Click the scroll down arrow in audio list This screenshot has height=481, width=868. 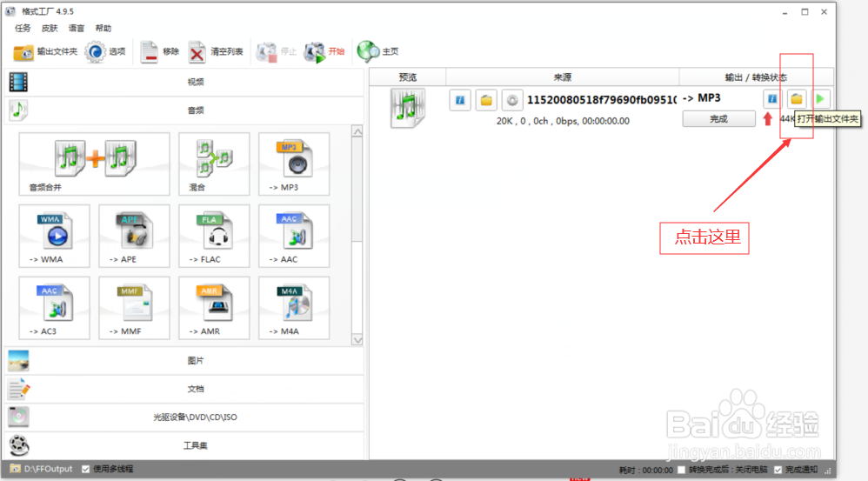click(x=357, y=340)
